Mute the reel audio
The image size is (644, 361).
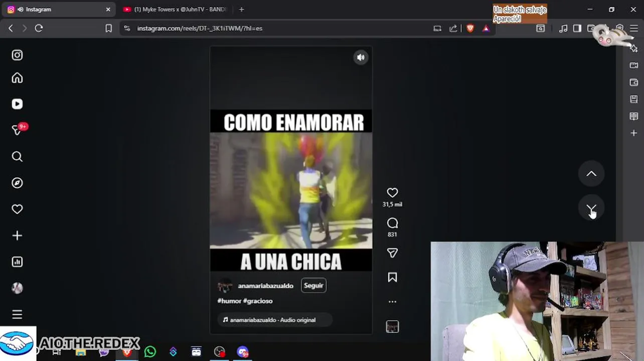pos(361,58)
